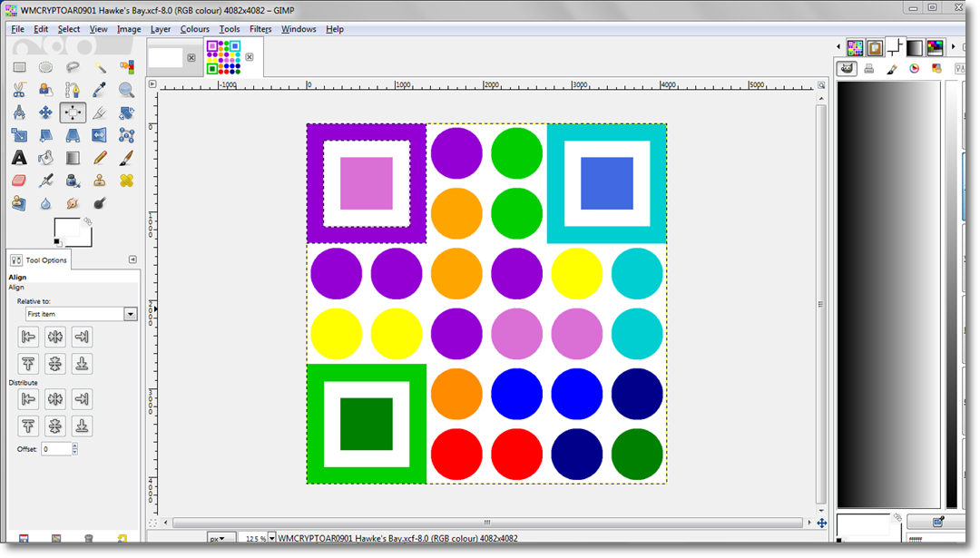
Task: Open the zoom percentage dropdown
Action: click(271, 538)
